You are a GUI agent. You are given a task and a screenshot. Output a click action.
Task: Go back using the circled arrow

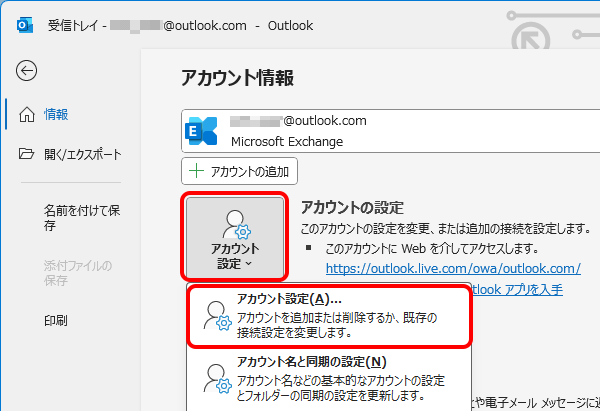click(27, 69)
